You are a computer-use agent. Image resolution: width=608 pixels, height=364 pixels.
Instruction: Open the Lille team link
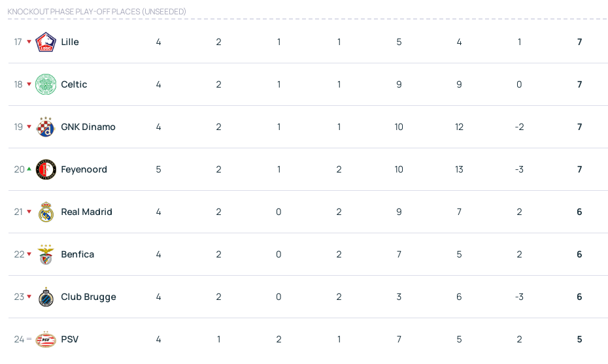[70, 42]
